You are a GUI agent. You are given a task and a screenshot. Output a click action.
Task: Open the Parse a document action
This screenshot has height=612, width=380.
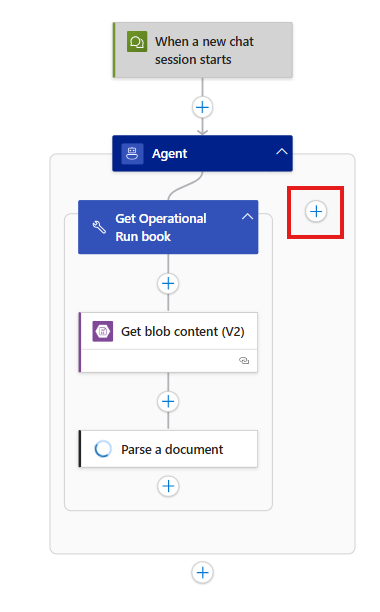point(168,449)
